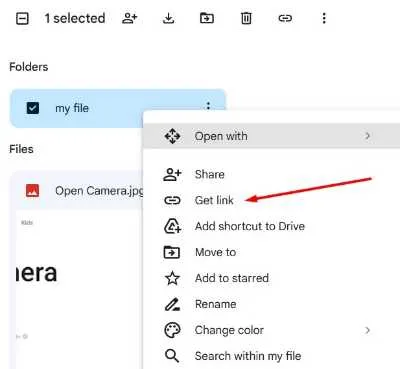The height and width of the screenshot is (369, 400).
Task: Click the red image icon of Open Camera.jpg
Action: tap(32, 190)
